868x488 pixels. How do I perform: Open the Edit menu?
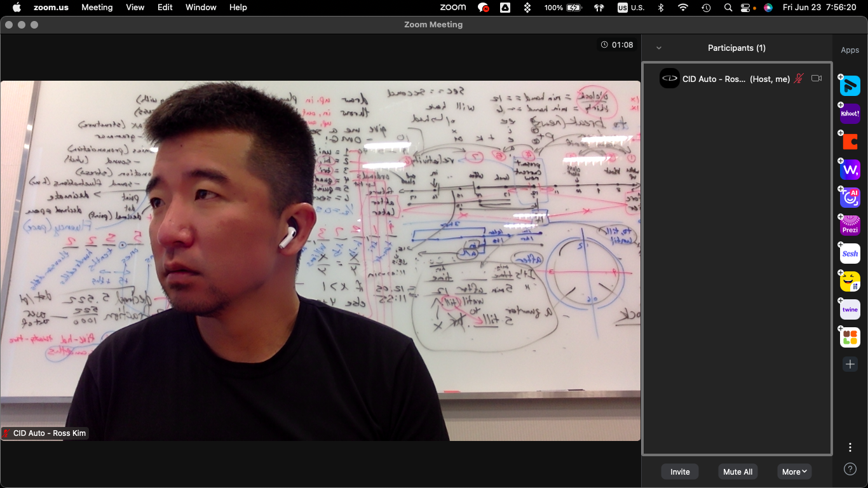pyautogui.click(x=165, y=8)
